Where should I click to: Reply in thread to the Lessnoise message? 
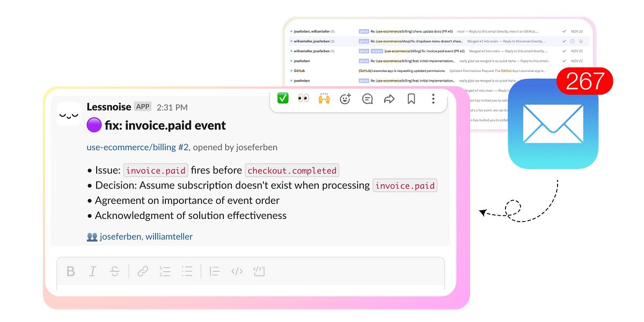point(368,99)
